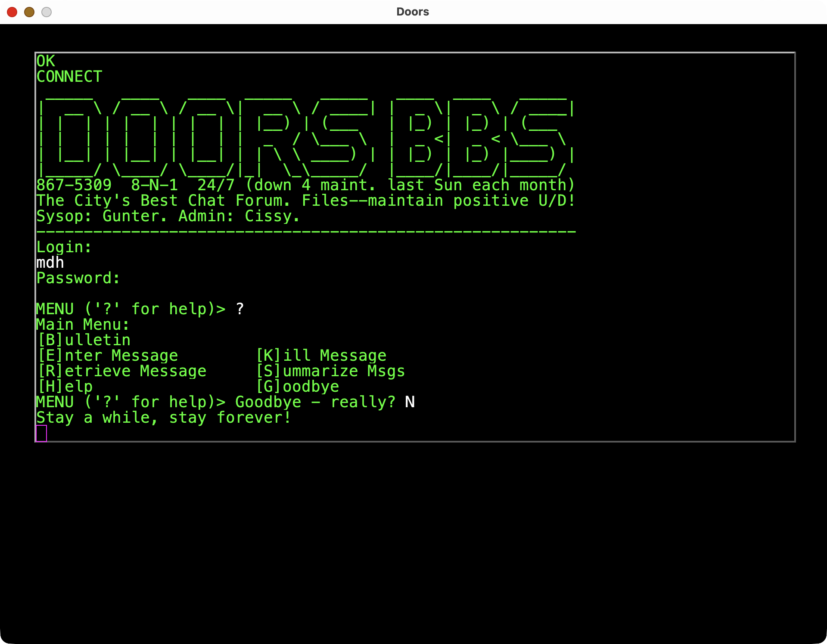Click the CONNECT status text
The image size is (827, 644).
click(x=69, y=77)
